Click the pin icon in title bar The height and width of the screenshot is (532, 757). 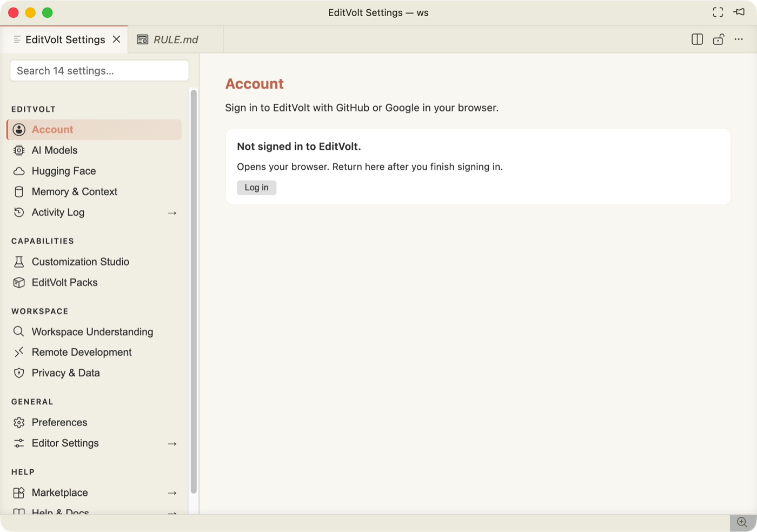coord(739,12)
